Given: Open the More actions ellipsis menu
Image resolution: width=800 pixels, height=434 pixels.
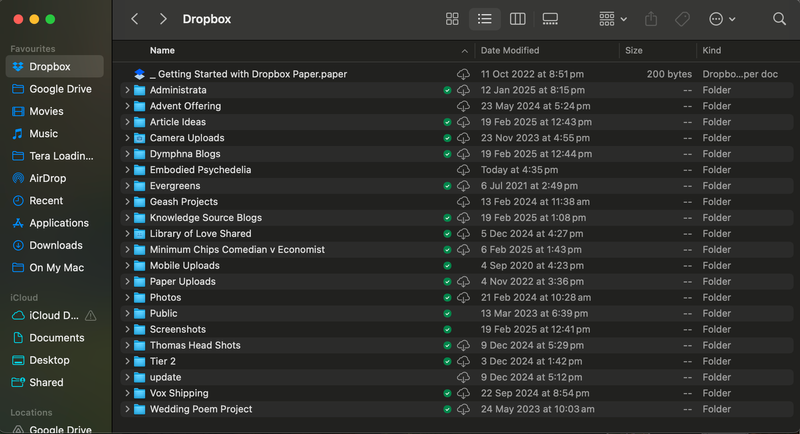Looking at the screenshot, I should [721, 19].
